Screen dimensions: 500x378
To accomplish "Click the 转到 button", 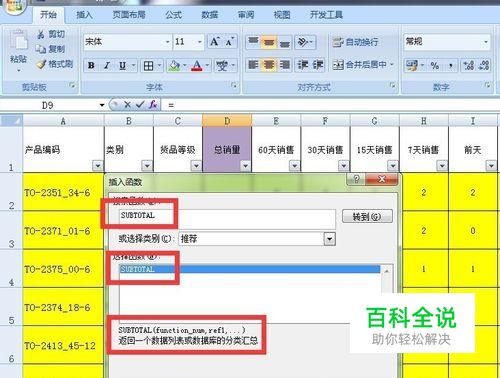I will coord(367,217).
